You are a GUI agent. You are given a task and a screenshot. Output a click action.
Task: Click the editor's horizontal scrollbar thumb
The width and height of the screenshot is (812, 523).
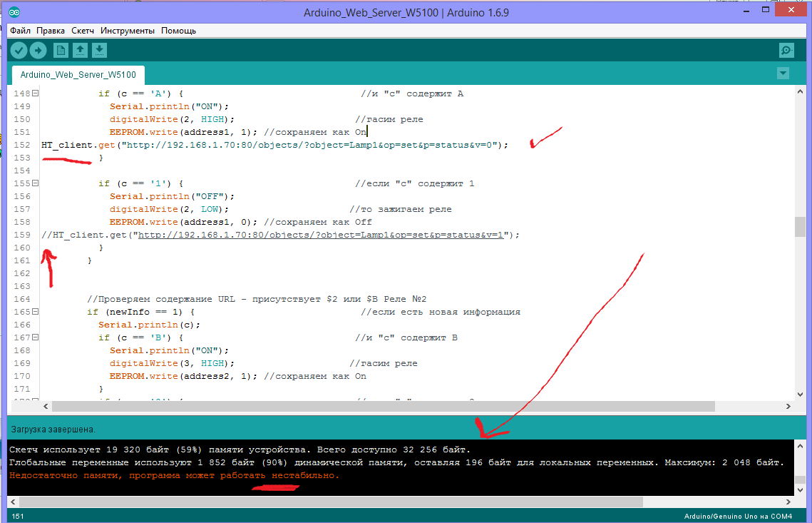point(378,406)
